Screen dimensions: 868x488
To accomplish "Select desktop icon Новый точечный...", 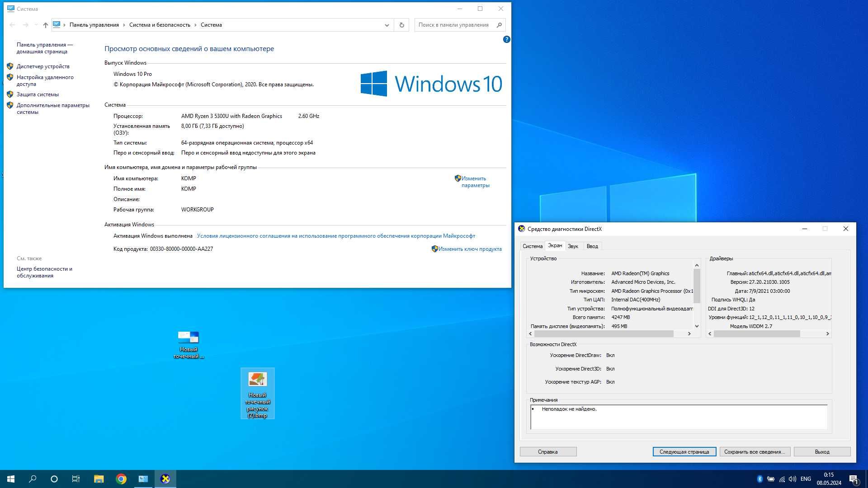I will pyautogui.click(x=189, y=344).
